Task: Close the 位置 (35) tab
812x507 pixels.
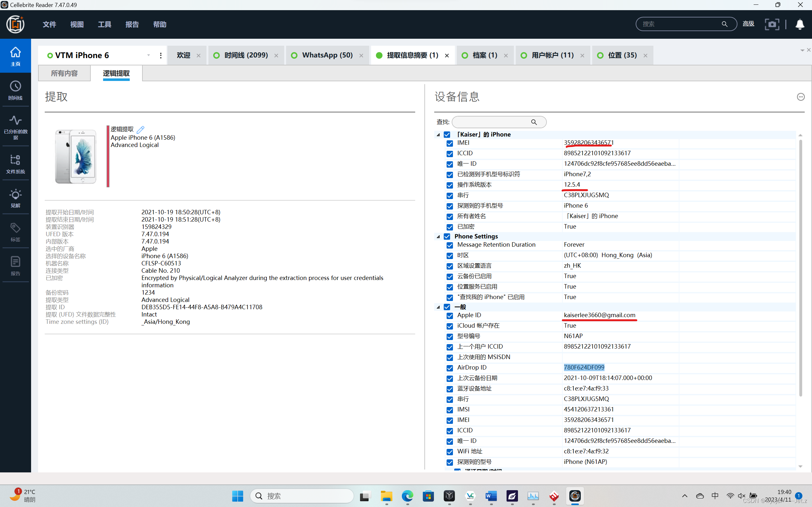Action: pyautogui.click(x=645, y=56)
